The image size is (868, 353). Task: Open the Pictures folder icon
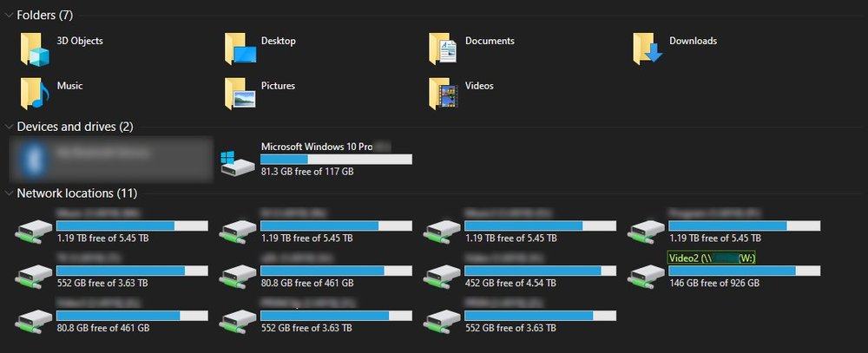tap(240, 93)
